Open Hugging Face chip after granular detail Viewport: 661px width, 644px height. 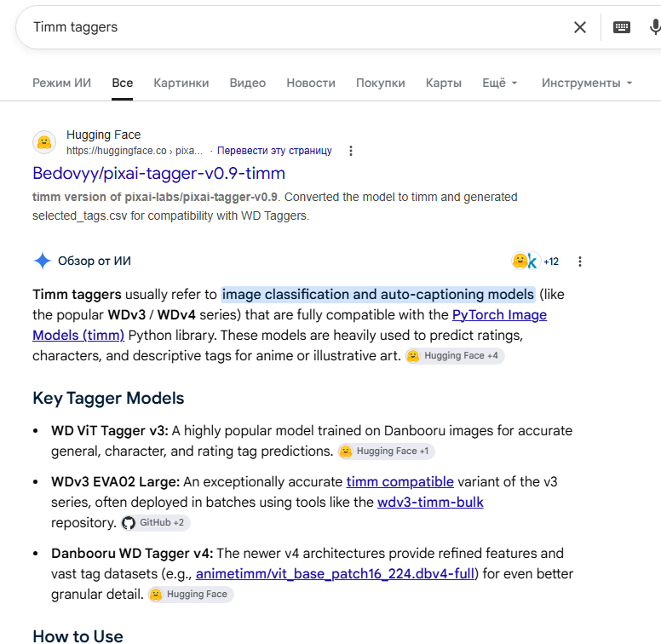pos(191,595)
